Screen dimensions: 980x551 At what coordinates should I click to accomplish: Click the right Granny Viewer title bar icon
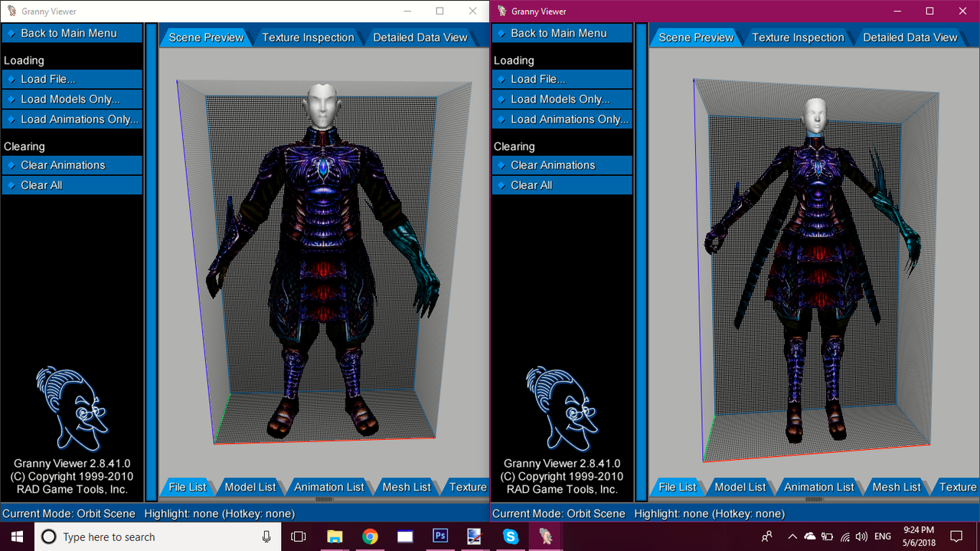[x=501, y=11]
